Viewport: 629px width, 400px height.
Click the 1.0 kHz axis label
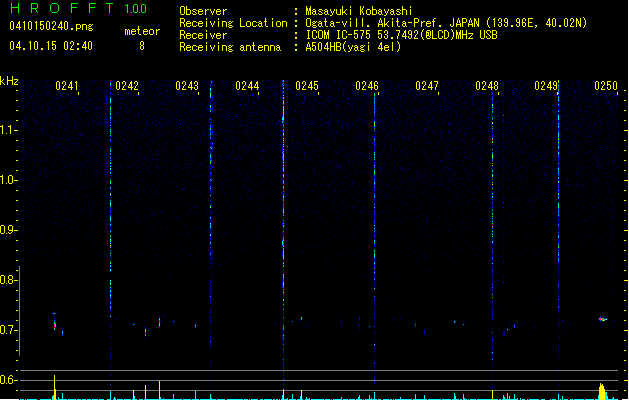click(x=8, y=180)
